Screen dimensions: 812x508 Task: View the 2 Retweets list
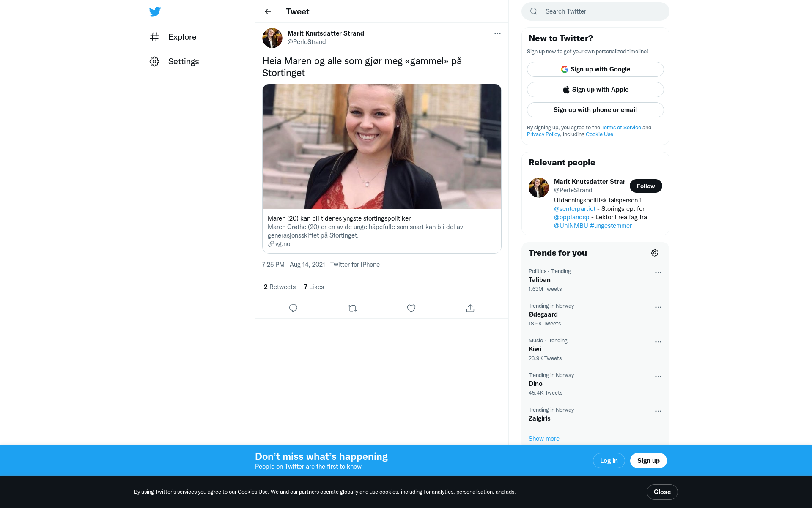pyautogui.click(x=280, y=287)
